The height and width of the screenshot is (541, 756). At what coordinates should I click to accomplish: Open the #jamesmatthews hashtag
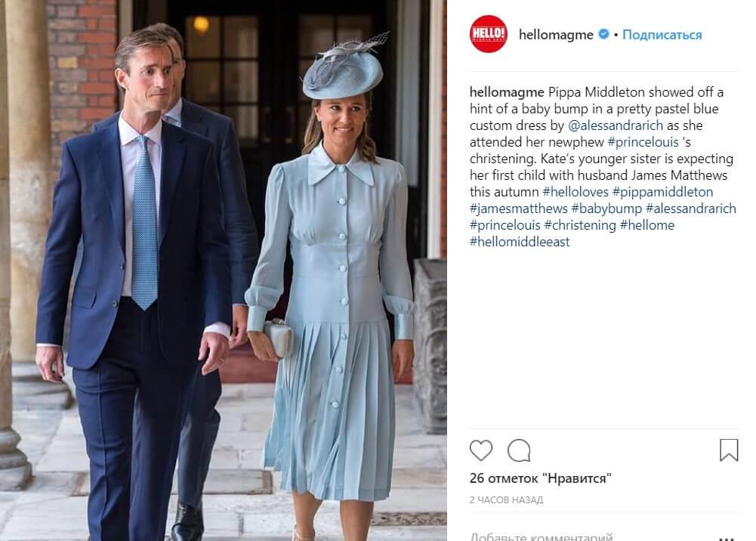point(518,209)
